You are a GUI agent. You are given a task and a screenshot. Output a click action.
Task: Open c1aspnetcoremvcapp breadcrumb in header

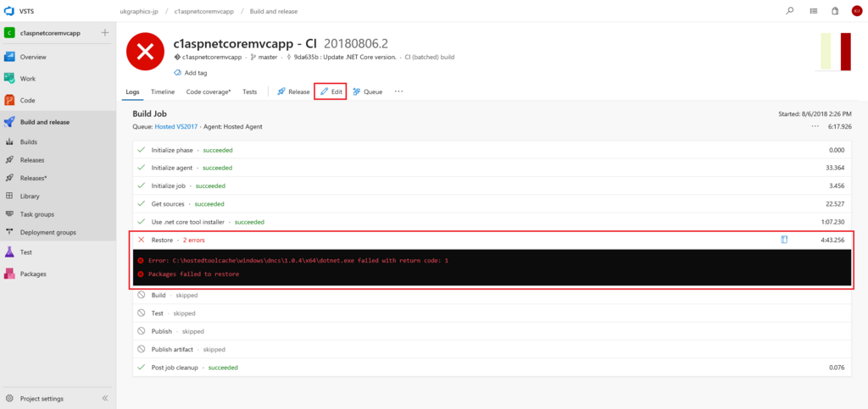click(204, 11)
